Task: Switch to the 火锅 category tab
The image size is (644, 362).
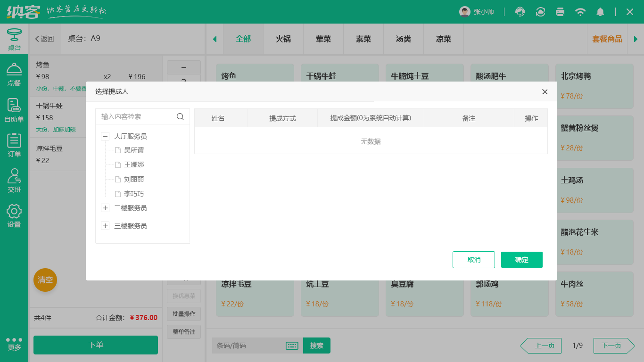Action: (x=283, y=39)
